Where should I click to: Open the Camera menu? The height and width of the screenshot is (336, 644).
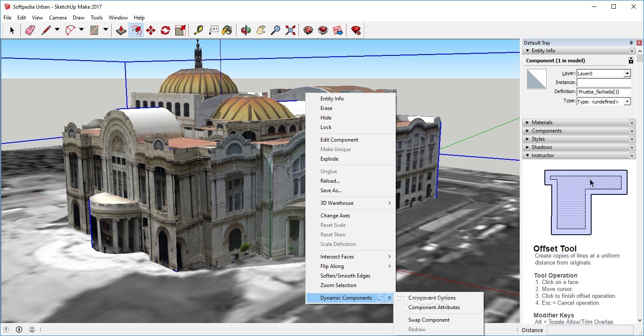pyautogui.click(x=58, y=18)
